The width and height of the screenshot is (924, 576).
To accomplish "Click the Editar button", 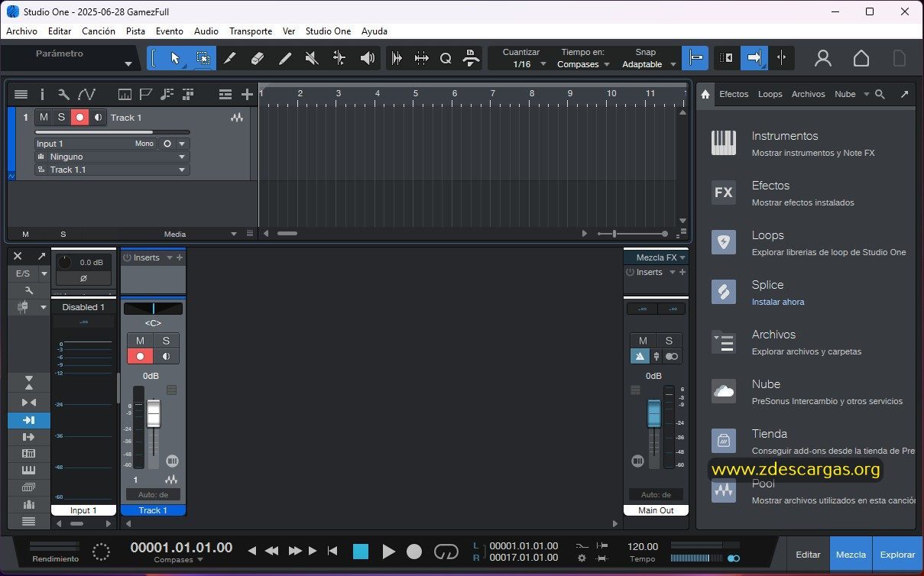I will pos(809,555).
